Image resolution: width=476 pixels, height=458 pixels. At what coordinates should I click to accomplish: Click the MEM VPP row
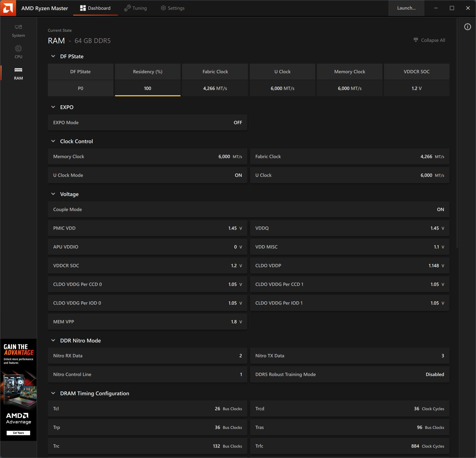click(x=148, y=322)
